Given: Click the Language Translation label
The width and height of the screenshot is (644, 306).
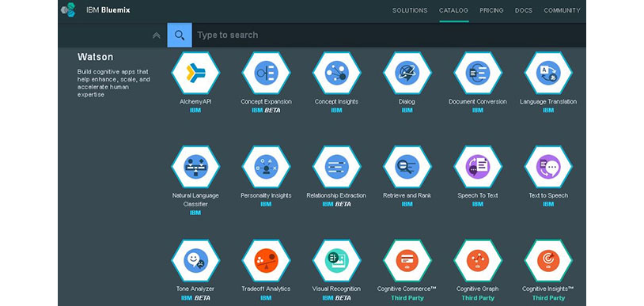Looking at the screenshot, I should pyautogui.click(x=548, y=101).
